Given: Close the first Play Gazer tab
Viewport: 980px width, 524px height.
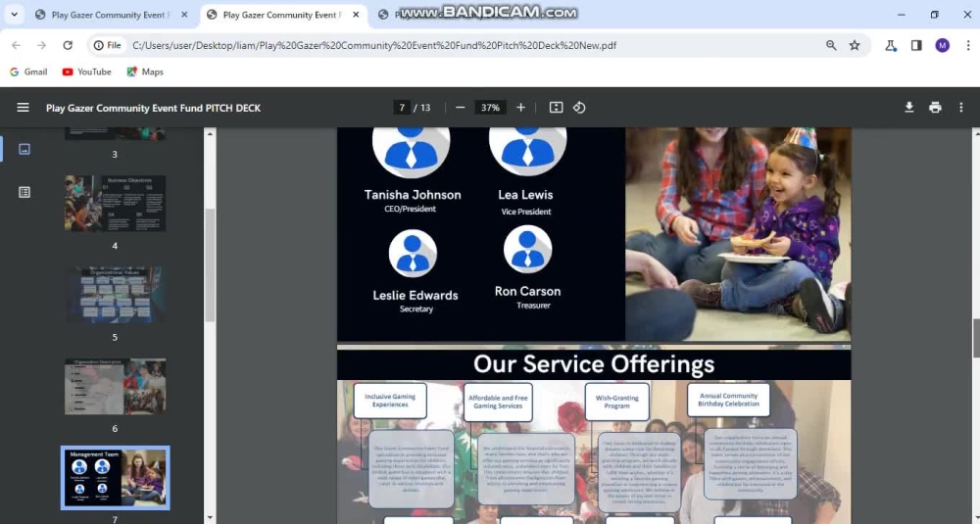Looking at the screenshot, I should click(x=184, y=15).
